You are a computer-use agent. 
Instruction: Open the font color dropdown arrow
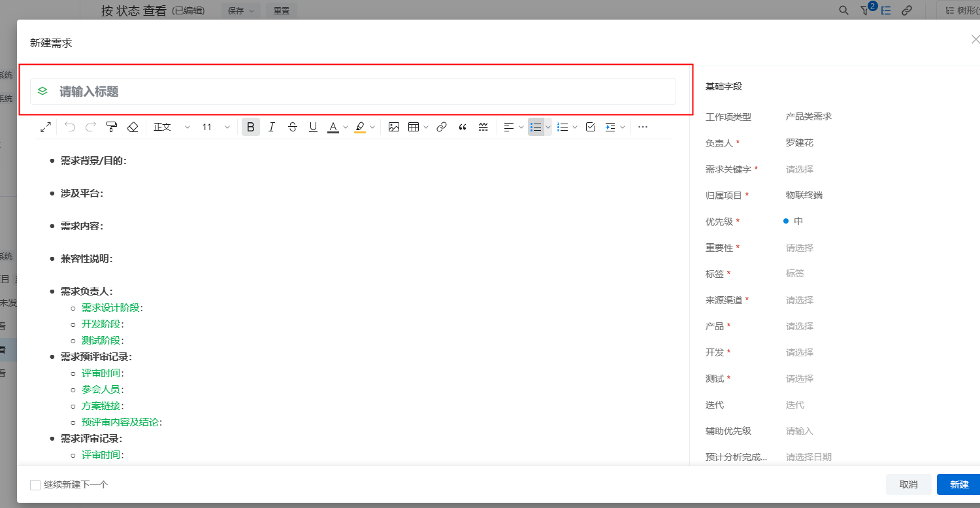(346, 127)
